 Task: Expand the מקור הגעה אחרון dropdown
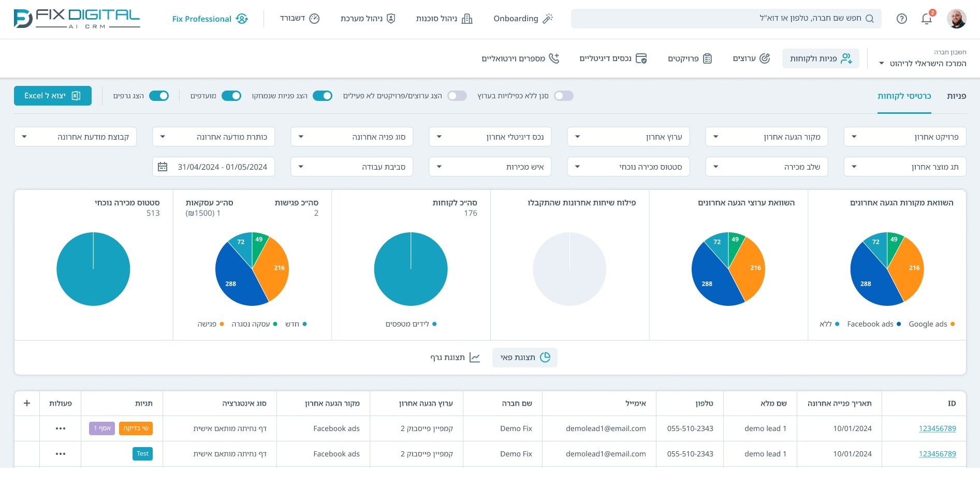tap(767, 137)
